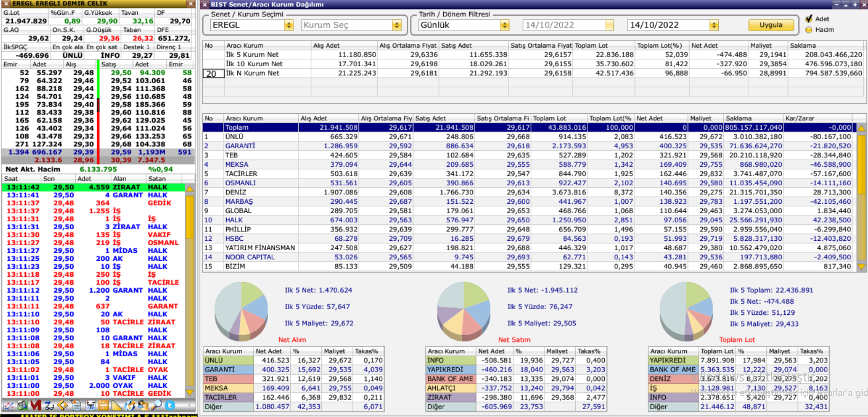Click the plus icon in the BIST window title bar
868x417 pixels.
854,4
